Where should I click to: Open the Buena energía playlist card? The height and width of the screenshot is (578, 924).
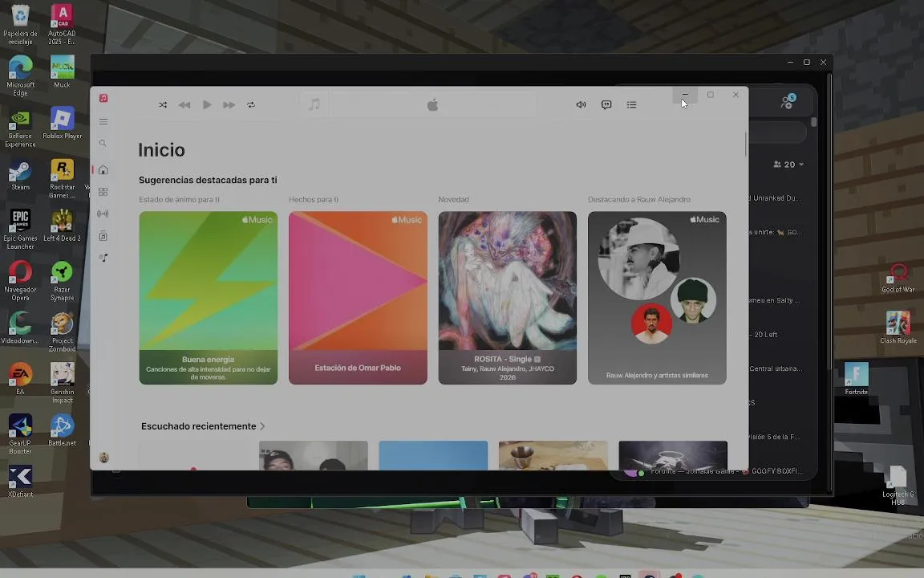(x=208, y=298)
